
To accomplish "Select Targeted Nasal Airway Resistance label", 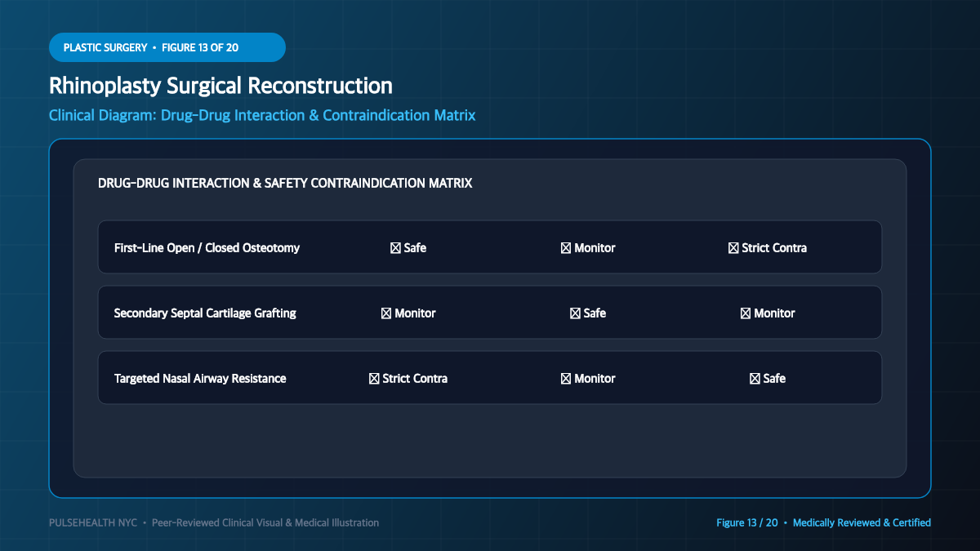I will point(200,379).
